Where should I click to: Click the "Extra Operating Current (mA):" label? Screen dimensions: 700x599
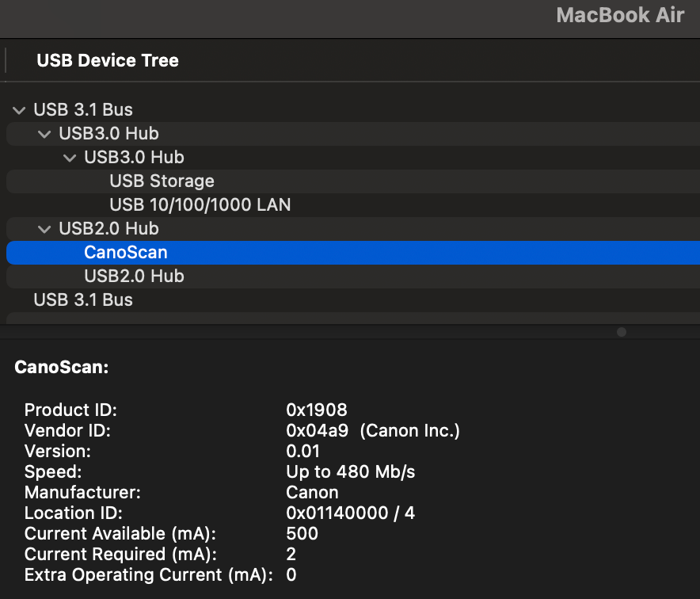[x=149, y=574]
